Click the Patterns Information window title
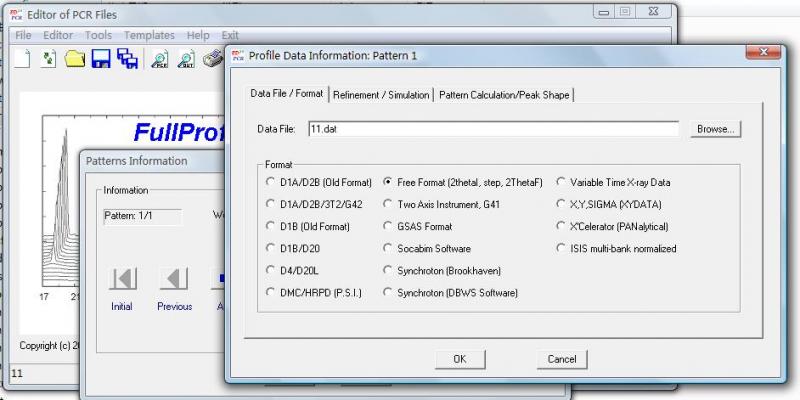Viewport: 800px width, 400px height. tap(136, 161)
